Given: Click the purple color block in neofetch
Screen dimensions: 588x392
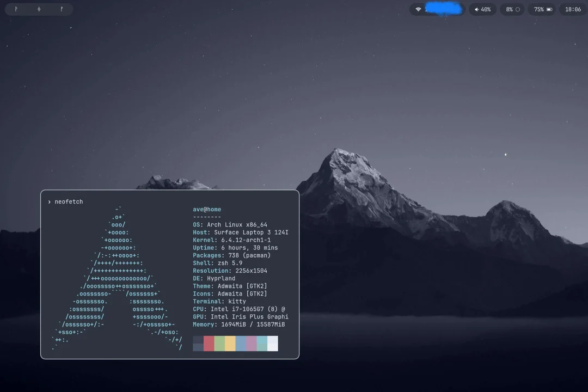Looking at the screenshot, I should click(x=252, y=344).
